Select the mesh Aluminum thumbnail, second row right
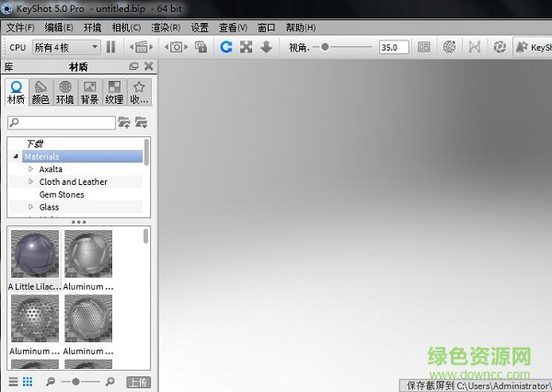The height and width of the screenshot is (392, 552). (88, 318)
